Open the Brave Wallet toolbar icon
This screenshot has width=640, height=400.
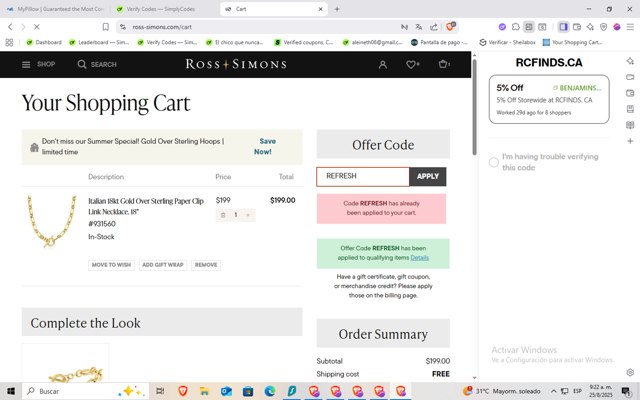[577, 27]
